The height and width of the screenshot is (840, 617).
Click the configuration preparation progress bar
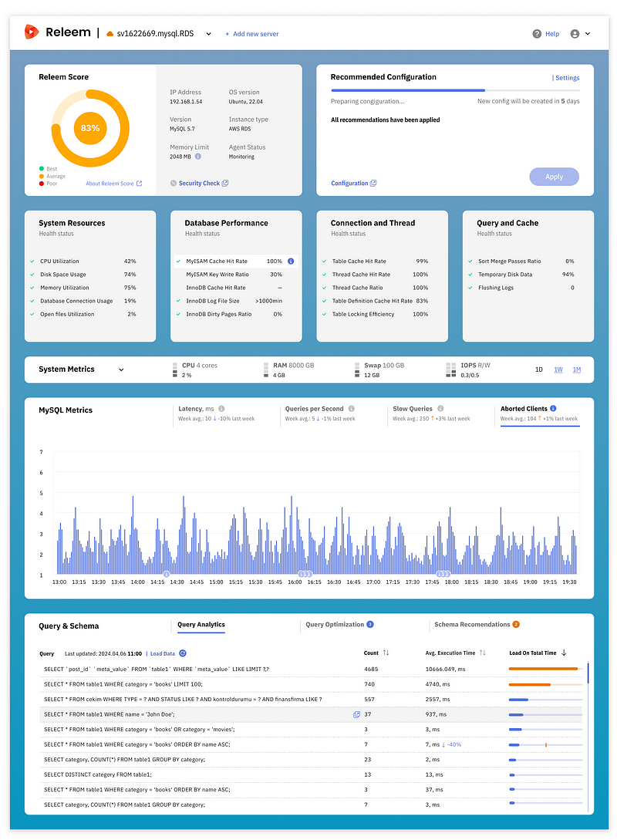coord(455,90)
